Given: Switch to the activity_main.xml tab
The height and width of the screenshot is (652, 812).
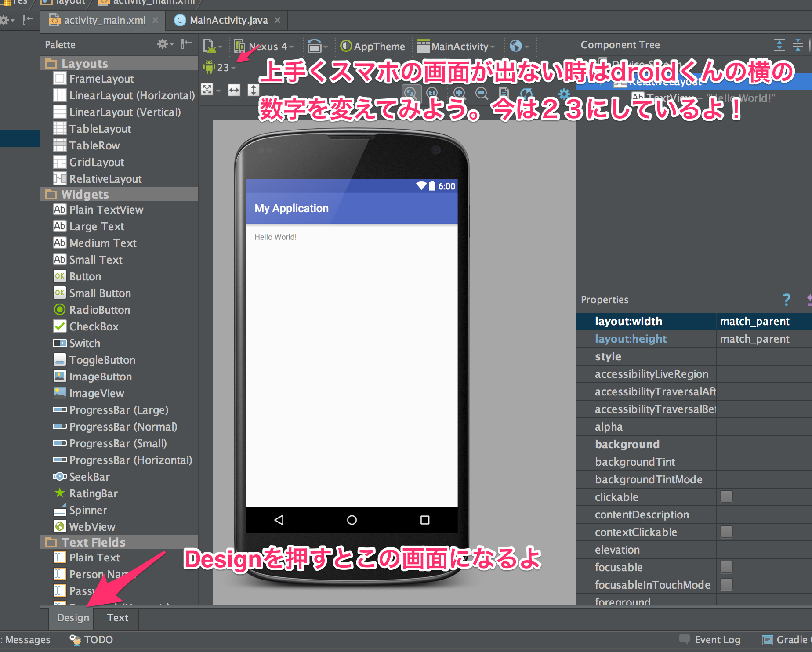Looking at the screenshot, I should [105, 20].
